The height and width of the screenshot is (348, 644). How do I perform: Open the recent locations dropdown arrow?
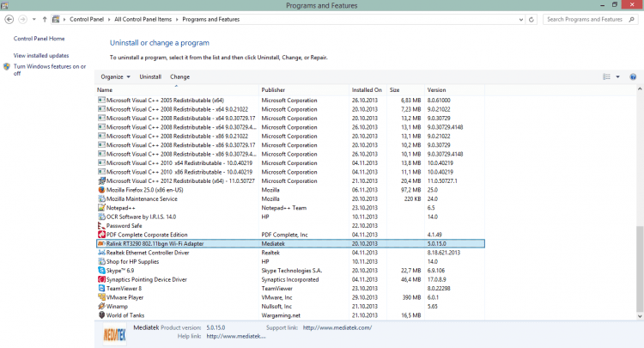click(34, 19)
